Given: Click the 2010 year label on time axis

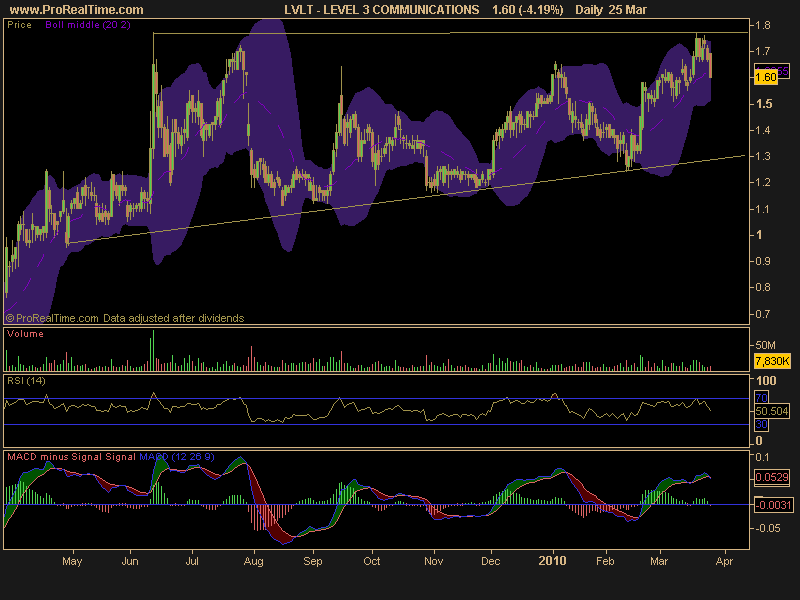Looking at the screenshot, I should pos(553,561).
